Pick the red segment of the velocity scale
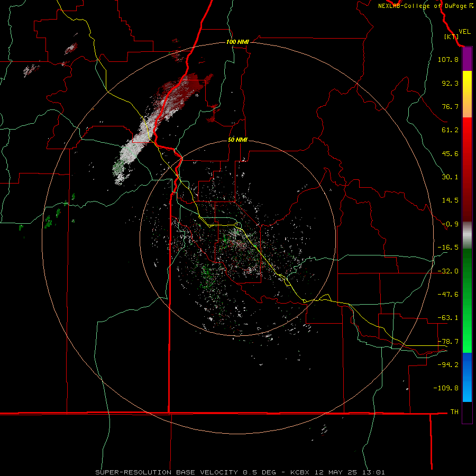Viewport: 476px width, 476px height. click(467, 169)
